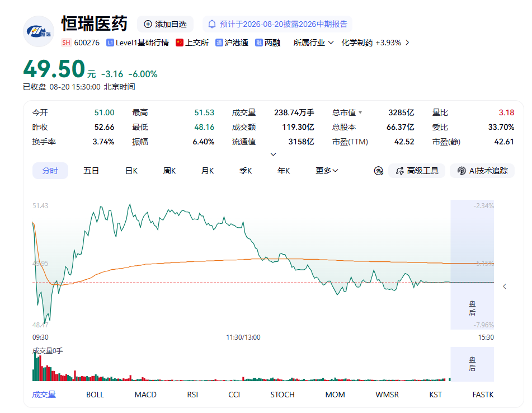The image size is (532, 413).
Task: Expand more stats with the chevron below the table
Action: (x=273, y=154)
